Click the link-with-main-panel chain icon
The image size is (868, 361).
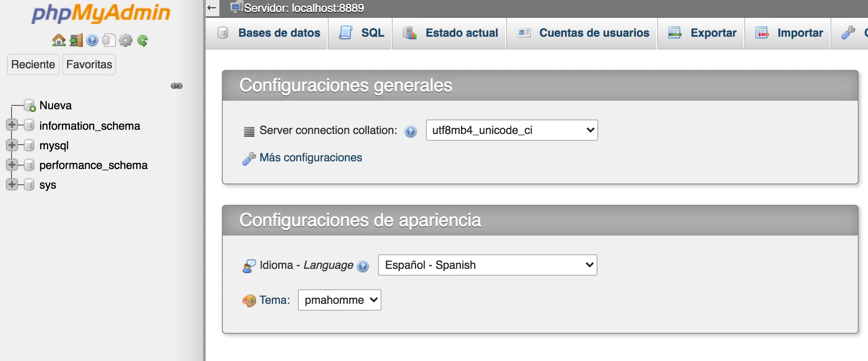177,86
